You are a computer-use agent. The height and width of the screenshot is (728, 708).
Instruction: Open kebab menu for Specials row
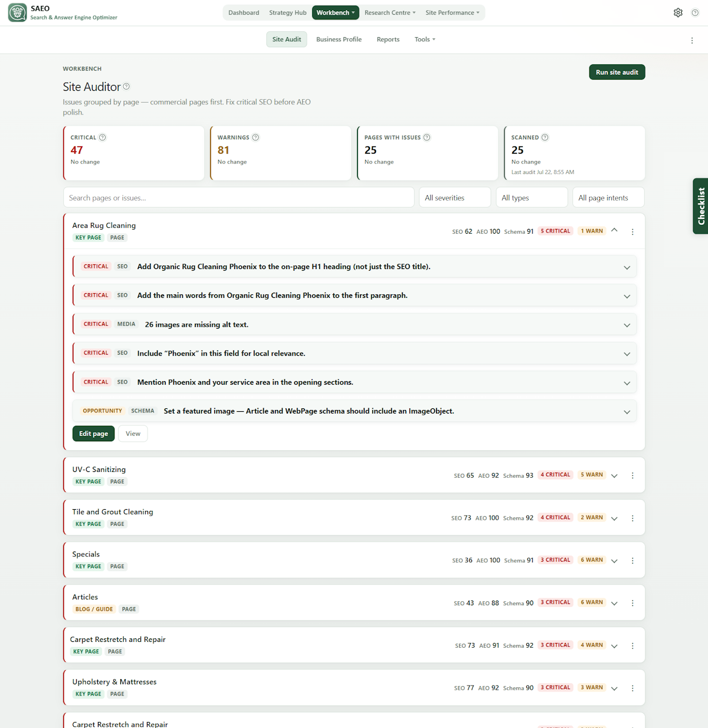point(632,561)
